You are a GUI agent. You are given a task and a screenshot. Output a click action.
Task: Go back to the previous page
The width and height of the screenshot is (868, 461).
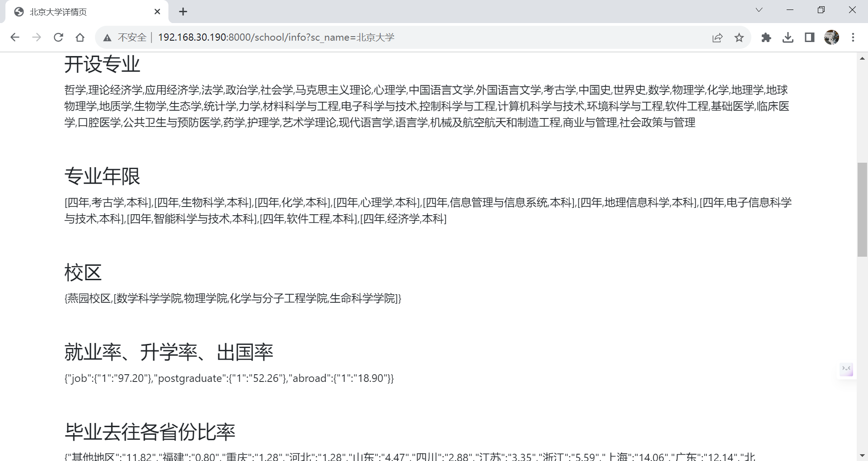tap(15, 38)
